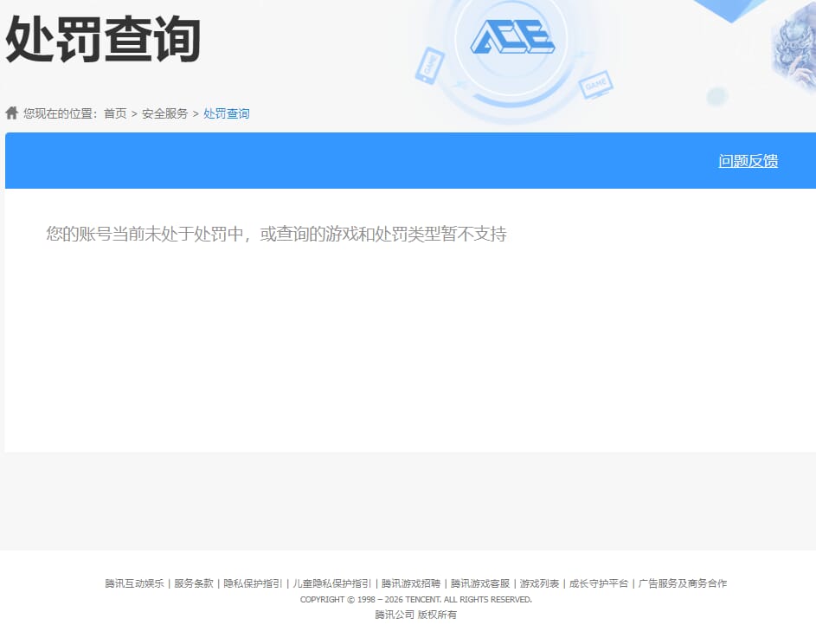
Task: Visit 腾讯游戏招聘 footer link
Action: coord(411,583)
